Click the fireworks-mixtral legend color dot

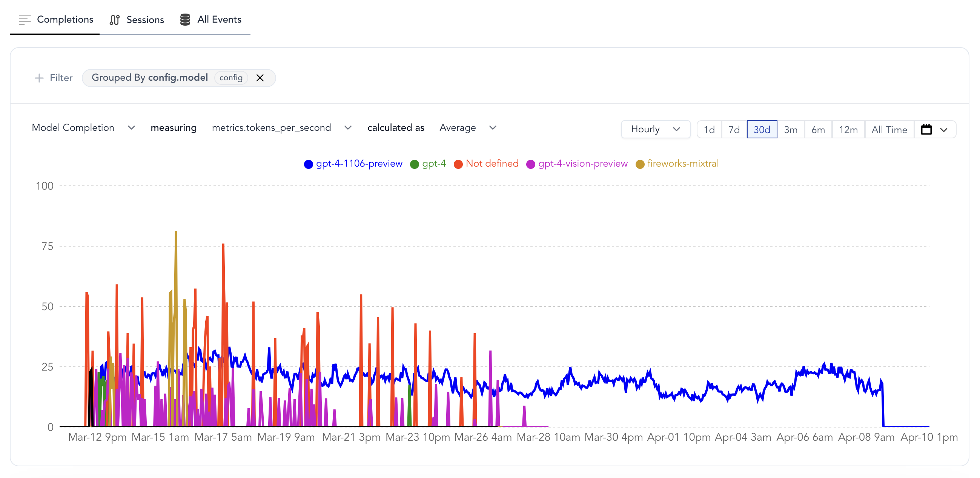tap(639, 164)
